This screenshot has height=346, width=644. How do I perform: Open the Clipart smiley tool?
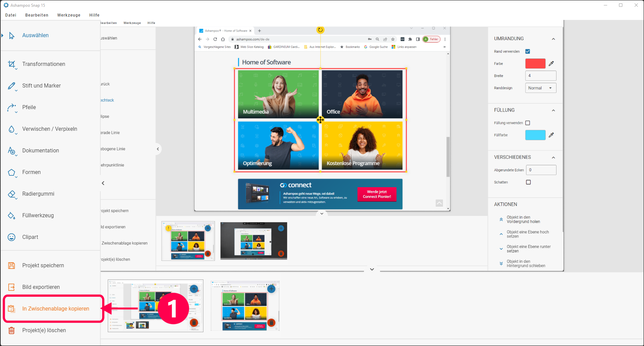(x=12, y=237)
